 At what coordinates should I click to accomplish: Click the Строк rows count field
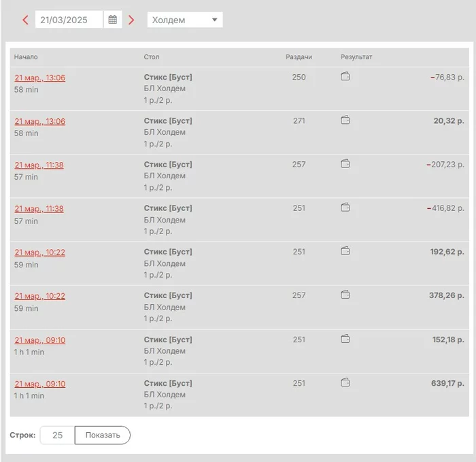tap(58, 435)
